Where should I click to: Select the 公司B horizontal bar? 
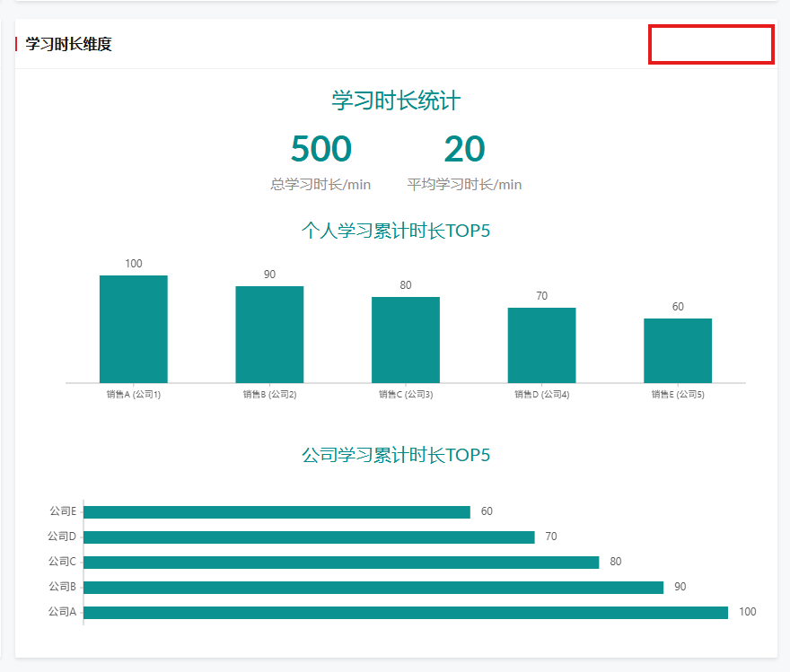373,588
